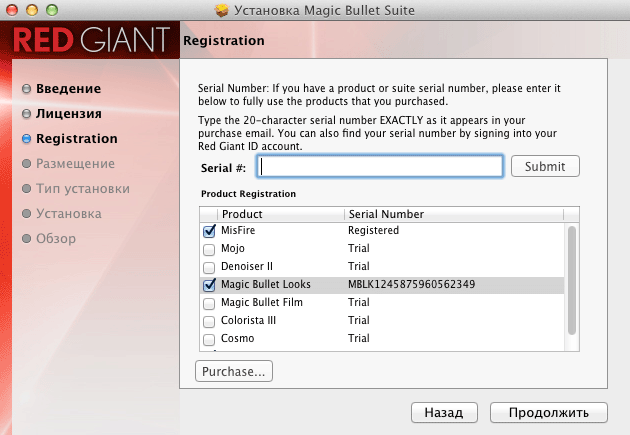This screenshot has height=435, width=630.
Task: Select the Magic Bullet Film product name
Action: (x=262, y=302)
